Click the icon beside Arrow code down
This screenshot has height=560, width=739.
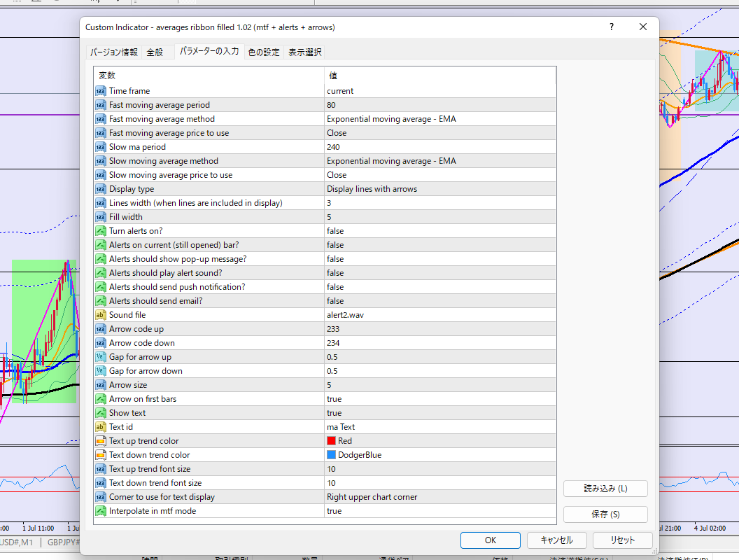(100, 343)
